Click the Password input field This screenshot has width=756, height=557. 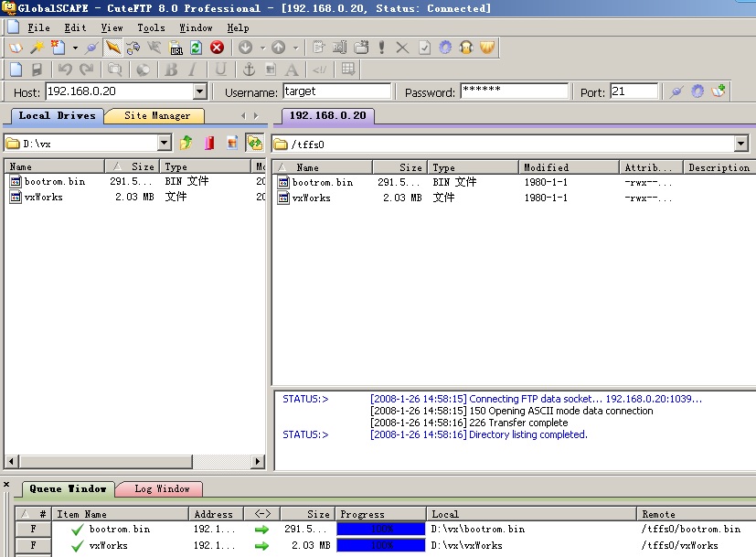pyautogui.click(x=515, y=91)
